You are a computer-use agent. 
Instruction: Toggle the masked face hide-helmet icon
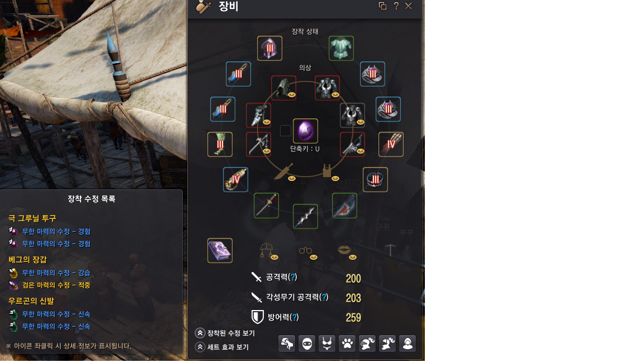click(x=307, y=344)
